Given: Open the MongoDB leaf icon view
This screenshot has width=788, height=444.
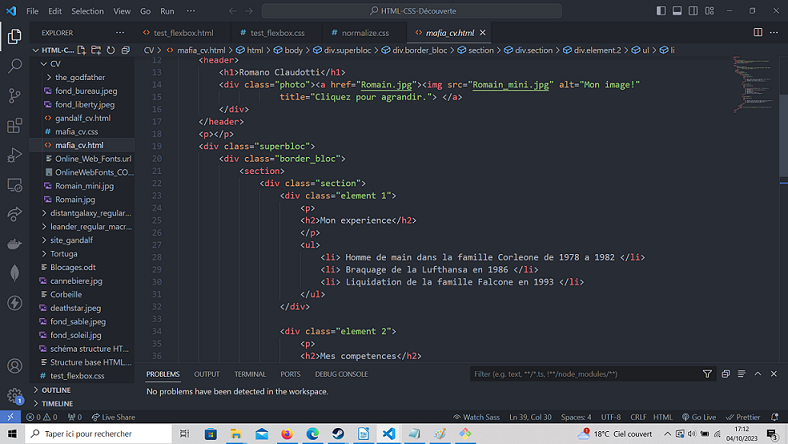Looking at the screenshot, I should (x=15, y=273).
